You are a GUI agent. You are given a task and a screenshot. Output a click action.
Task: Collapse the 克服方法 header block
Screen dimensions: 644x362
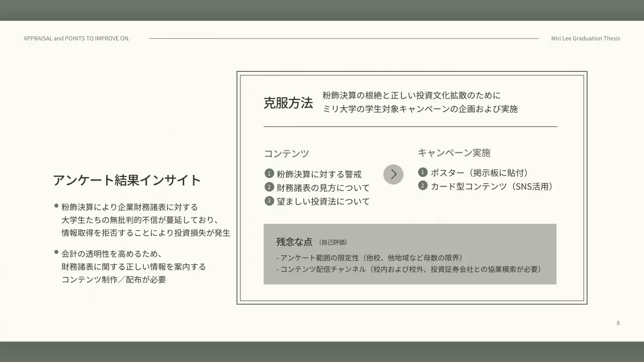[288, 102]
